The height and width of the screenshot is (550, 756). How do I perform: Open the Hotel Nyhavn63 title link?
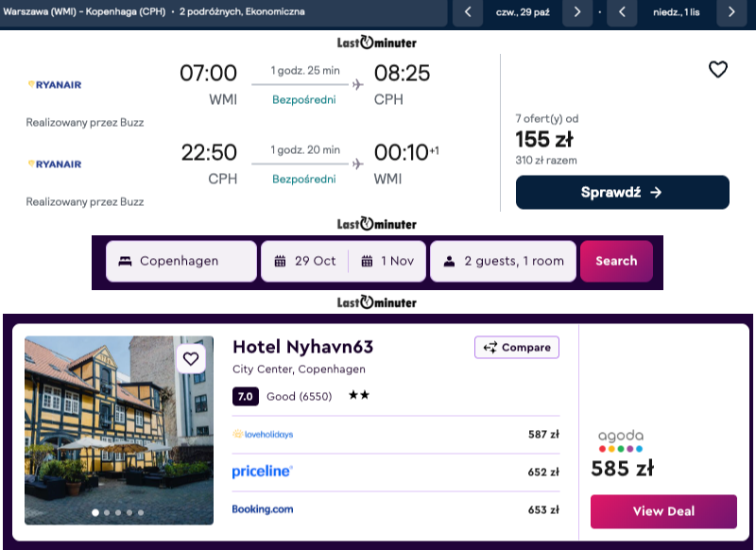pos(302,347)
